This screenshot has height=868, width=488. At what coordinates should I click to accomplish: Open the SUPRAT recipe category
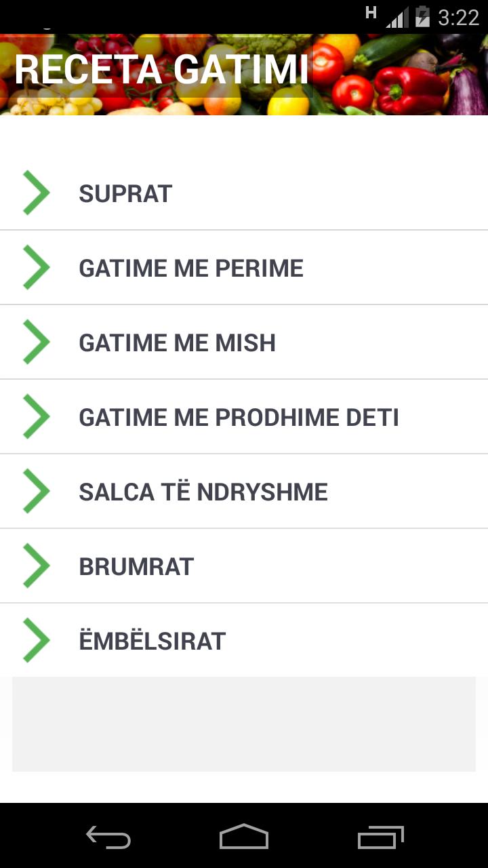125,194
